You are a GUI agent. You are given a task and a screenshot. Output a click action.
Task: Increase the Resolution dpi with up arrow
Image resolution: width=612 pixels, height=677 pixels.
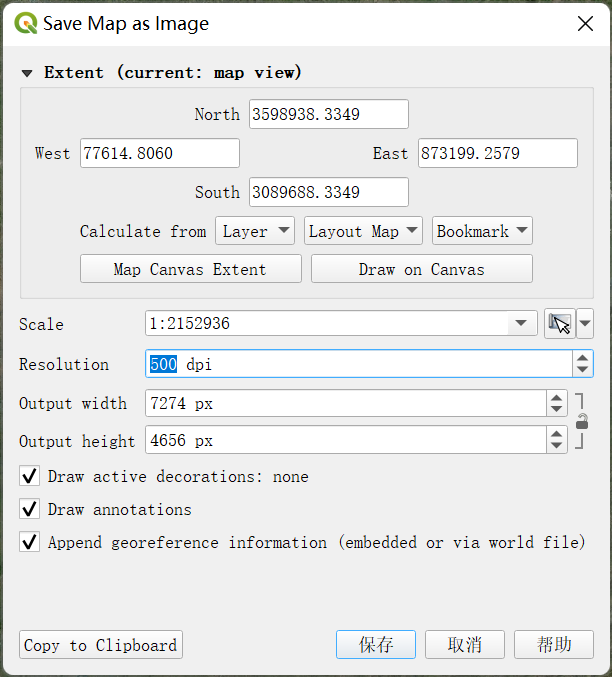pyautogui.click(x=583, y=358)
